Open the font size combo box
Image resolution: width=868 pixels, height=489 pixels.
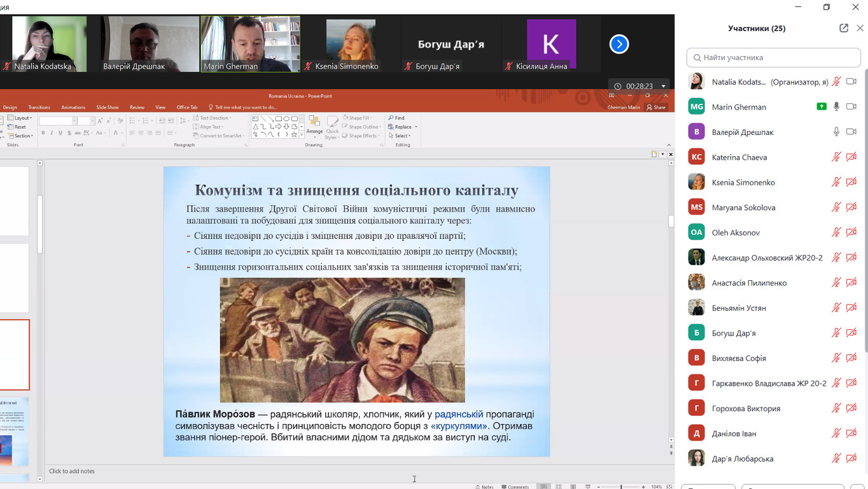click(86, 121)
